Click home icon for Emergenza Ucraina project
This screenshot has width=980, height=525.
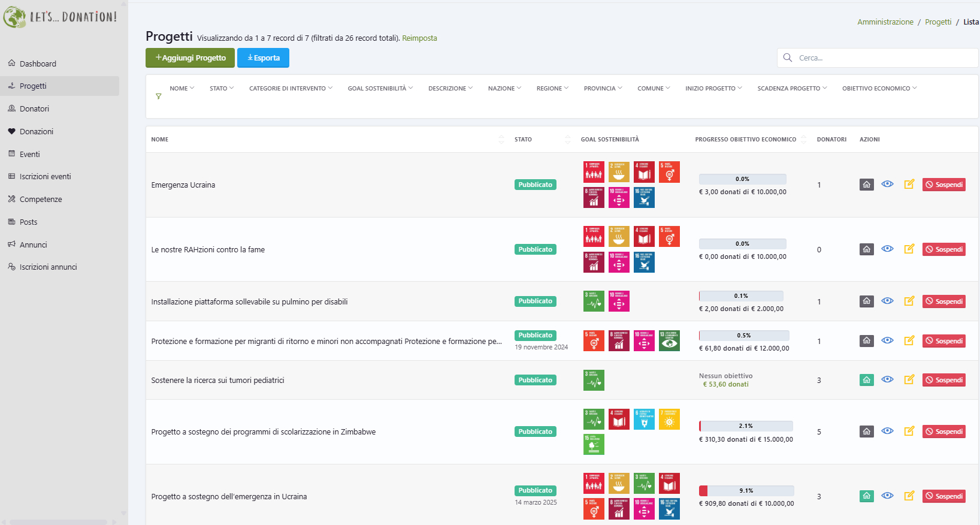click(x=866, y=185)
